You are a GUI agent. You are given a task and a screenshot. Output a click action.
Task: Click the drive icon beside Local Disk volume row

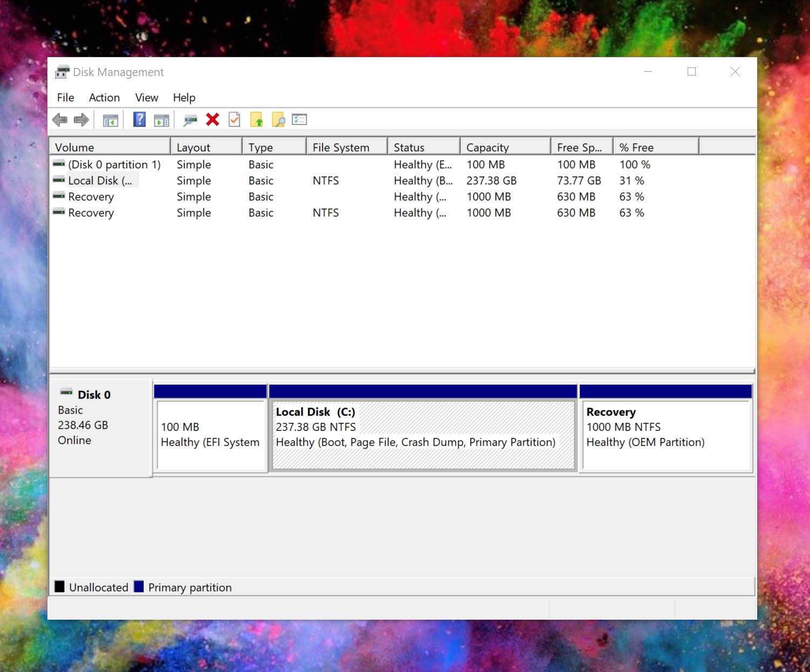tap(59, 180)
